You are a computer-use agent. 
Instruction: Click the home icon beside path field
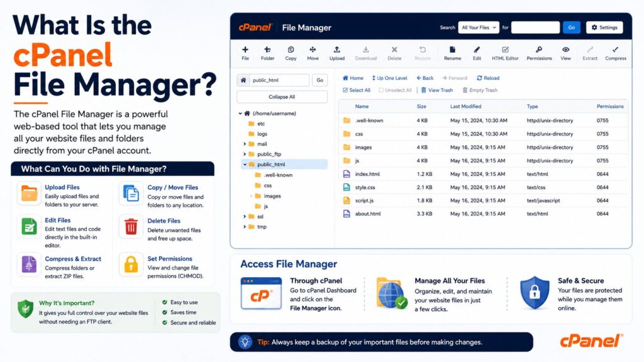tap(243, 80)
